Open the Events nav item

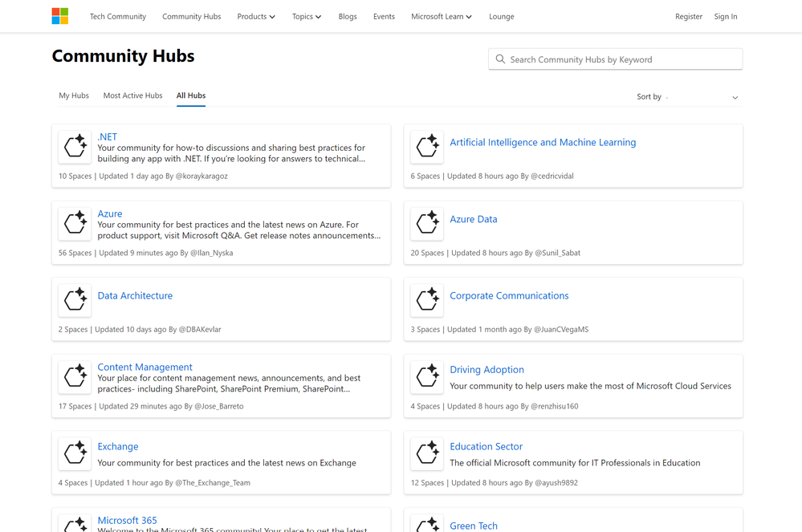click(x=384, y=16)
